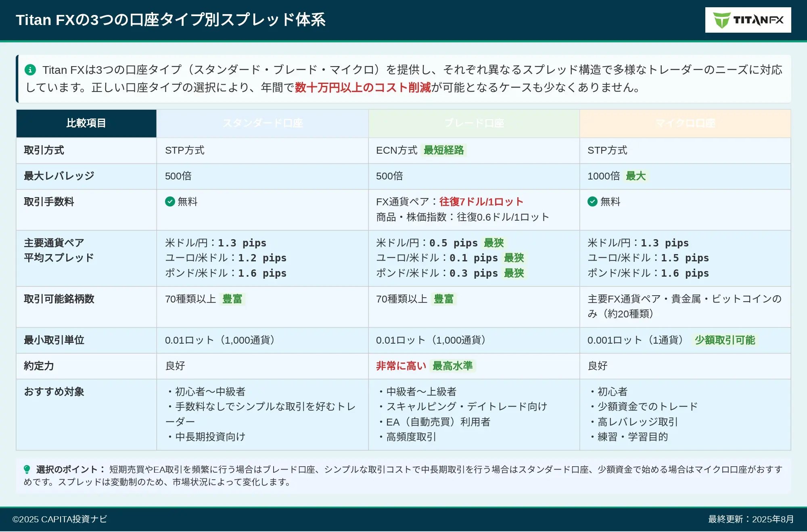Image resolution: width=807 pixels, height=532 pixels.
Task: Click the 約定力 row label
Action: (39, 366)
